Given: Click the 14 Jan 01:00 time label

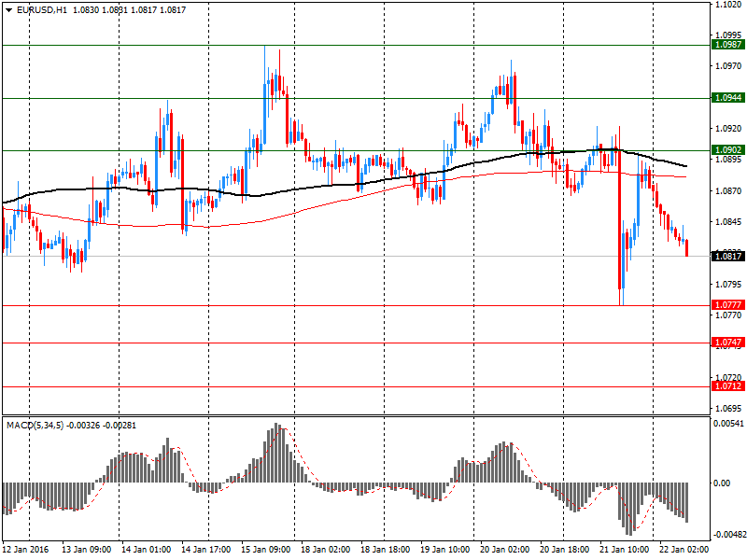Looking at the screenshot, I should [147, 550].
